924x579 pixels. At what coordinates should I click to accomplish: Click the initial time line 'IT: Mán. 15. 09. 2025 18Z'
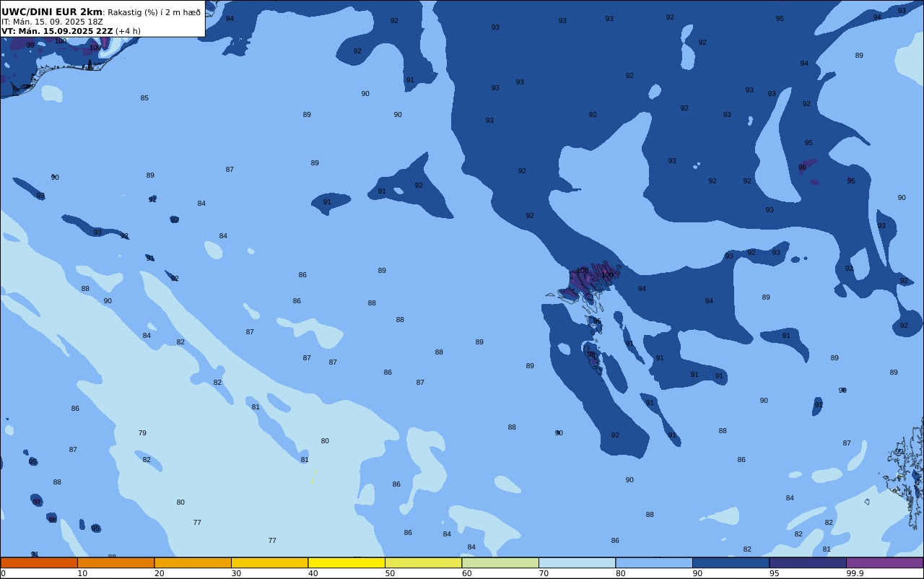pyautogui.click(x=52, y=22)
